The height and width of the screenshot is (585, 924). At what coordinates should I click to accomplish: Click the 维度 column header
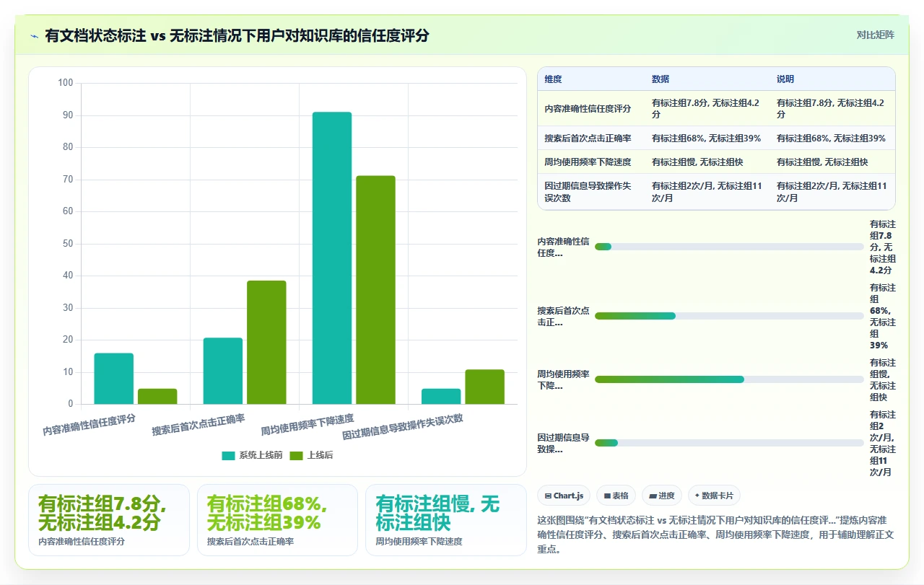point(553,79)
